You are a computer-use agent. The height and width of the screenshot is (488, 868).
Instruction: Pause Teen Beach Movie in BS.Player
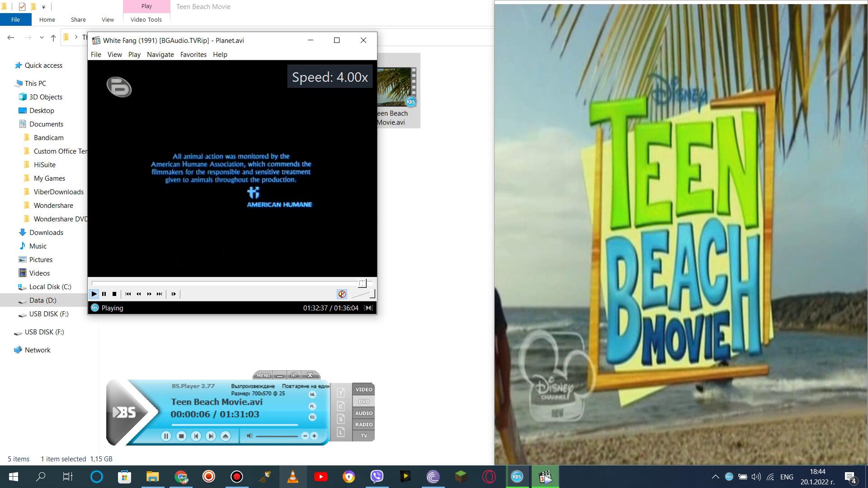tap(166, 436)
